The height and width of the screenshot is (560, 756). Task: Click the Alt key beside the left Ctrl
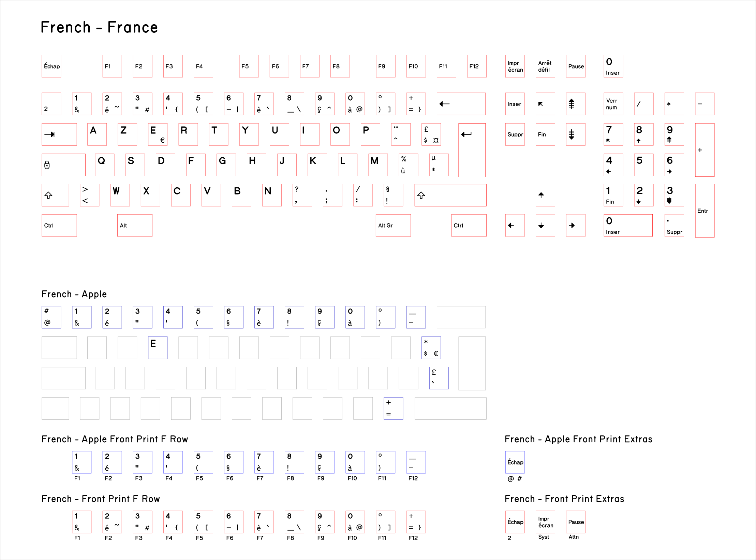135,225
